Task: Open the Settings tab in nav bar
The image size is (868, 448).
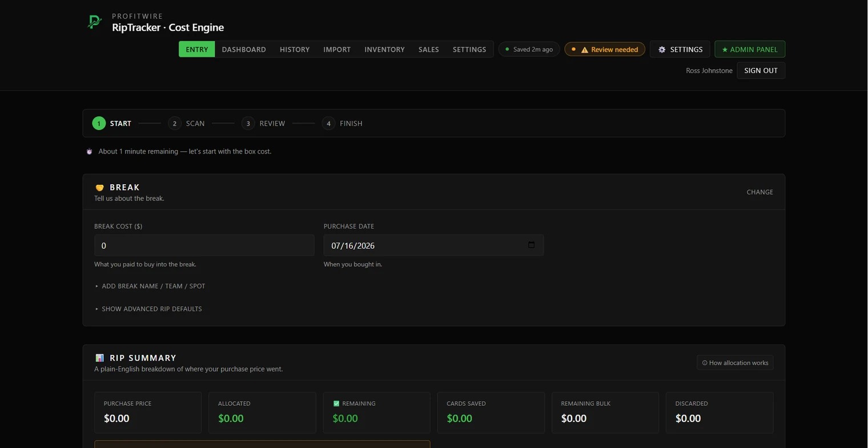Action: click(469, 49)
